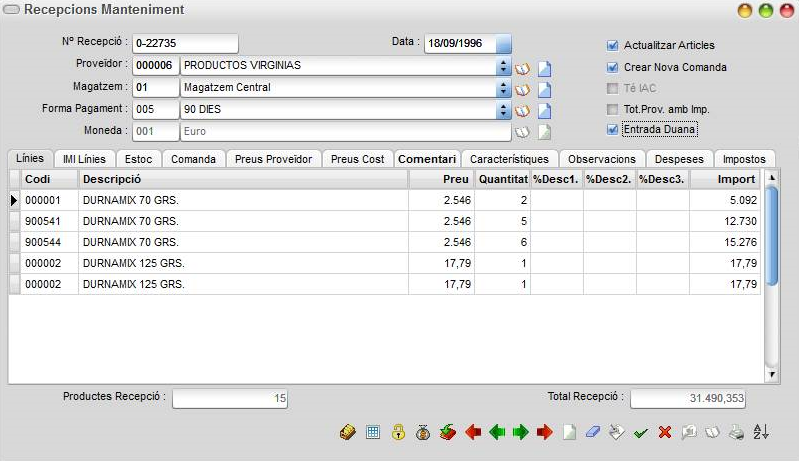Create new record with blank page icon

click(x=569, y=432)
